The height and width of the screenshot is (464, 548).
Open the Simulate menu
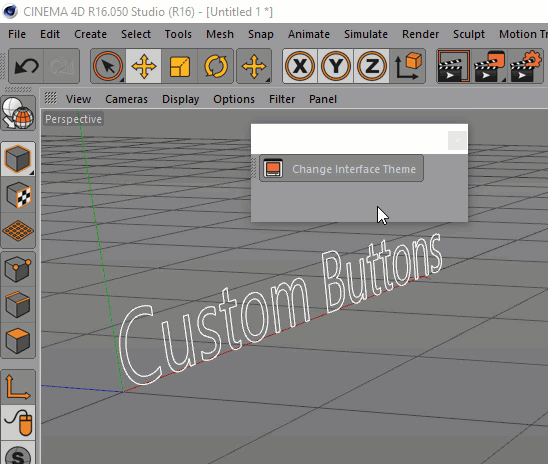(366, 34)
